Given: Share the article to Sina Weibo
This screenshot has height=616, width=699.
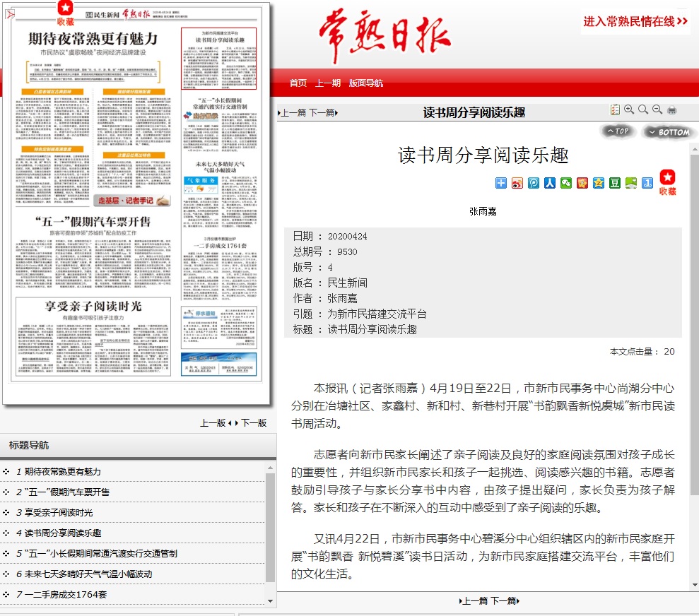Looking at the screenshot, I should tap(517, 183).
